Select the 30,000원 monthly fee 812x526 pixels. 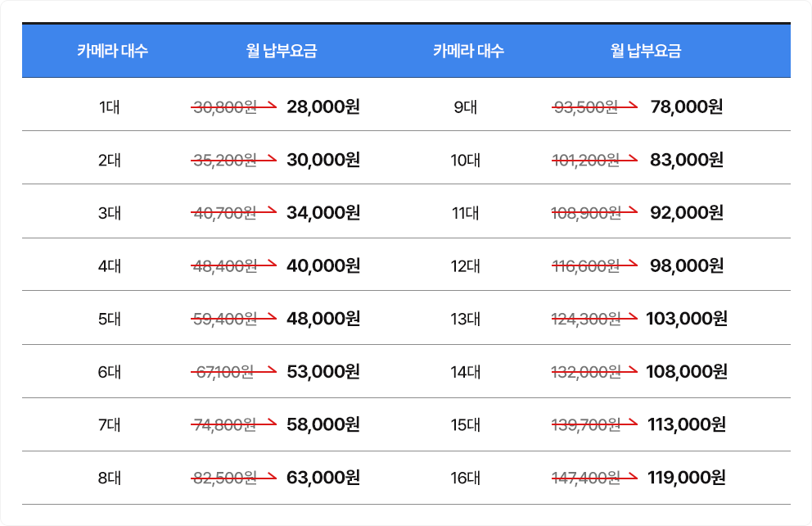(x=323, y=160)
